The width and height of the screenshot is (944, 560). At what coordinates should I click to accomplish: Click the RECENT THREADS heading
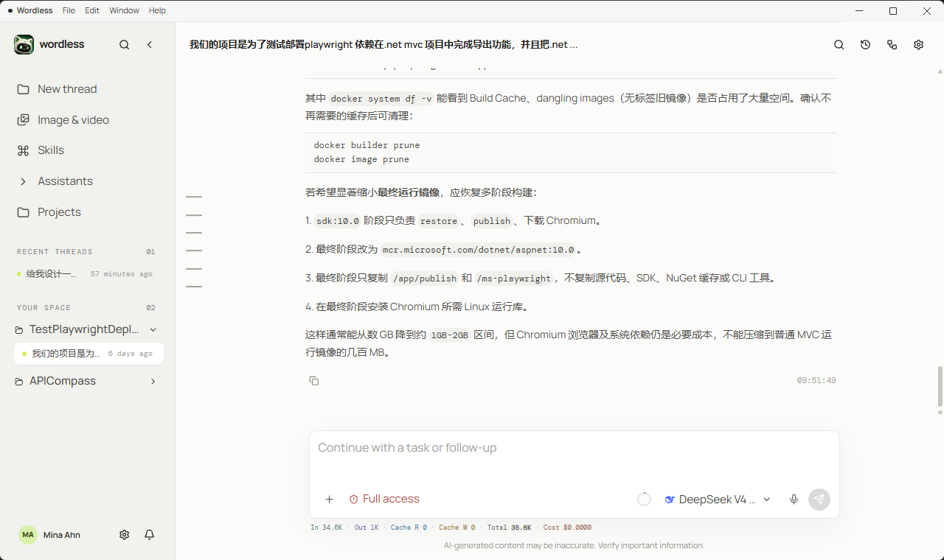55,252
